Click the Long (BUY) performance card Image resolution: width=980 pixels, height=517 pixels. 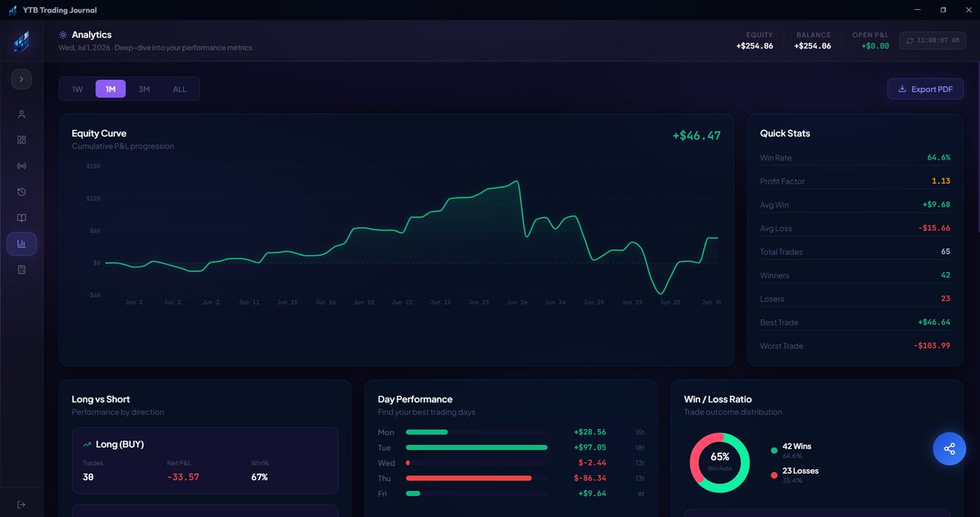205,461
